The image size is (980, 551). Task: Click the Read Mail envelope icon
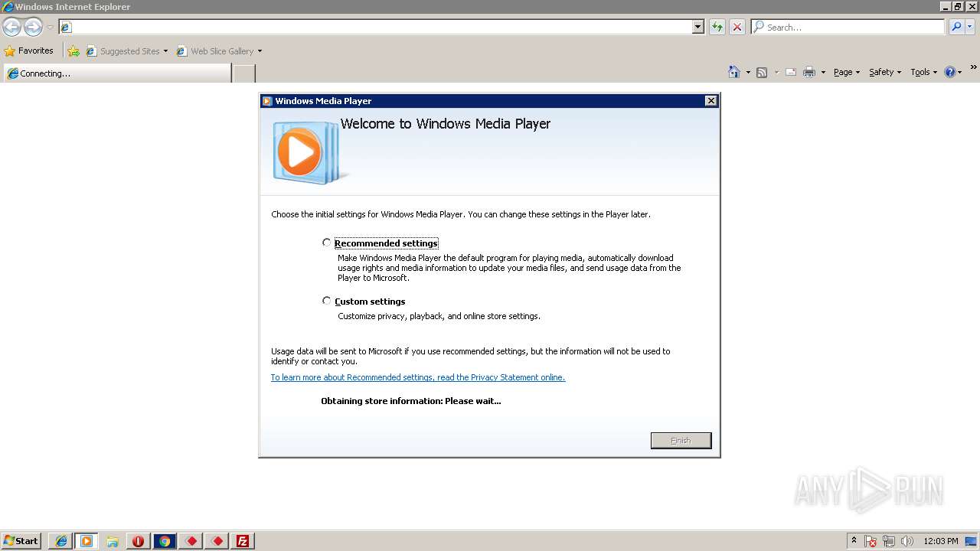click(x=791, y=73)
